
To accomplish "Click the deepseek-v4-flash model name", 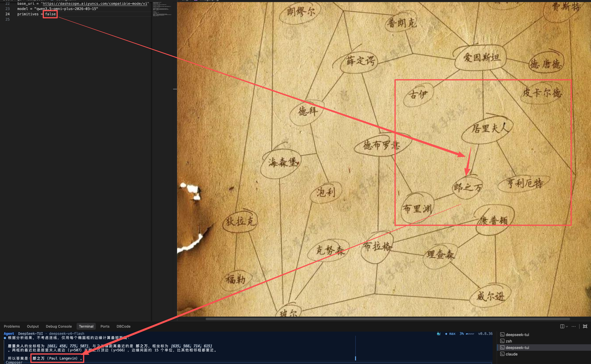I will tap(67, 333).
